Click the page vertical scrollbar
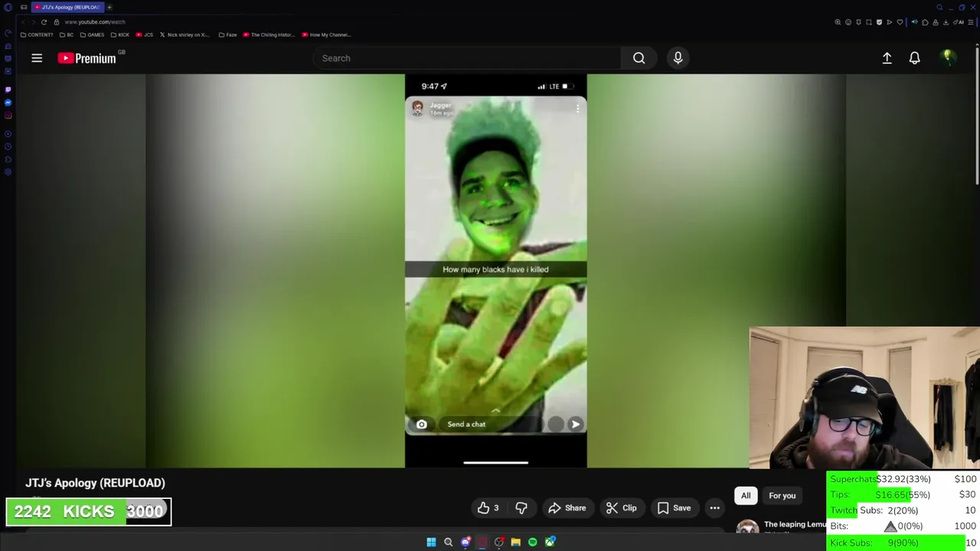The height and width of the screenshot is (551, 980). click(977, 115)
